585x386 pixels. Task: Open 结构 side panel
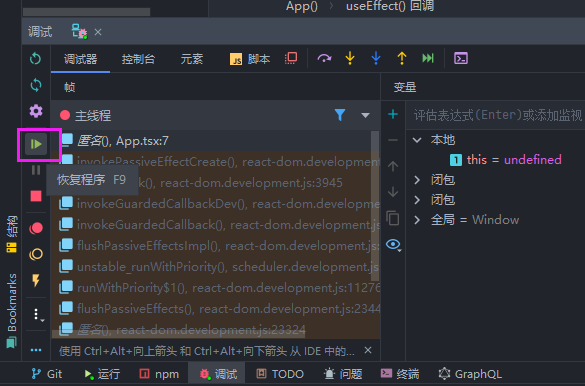pos(11,234)
